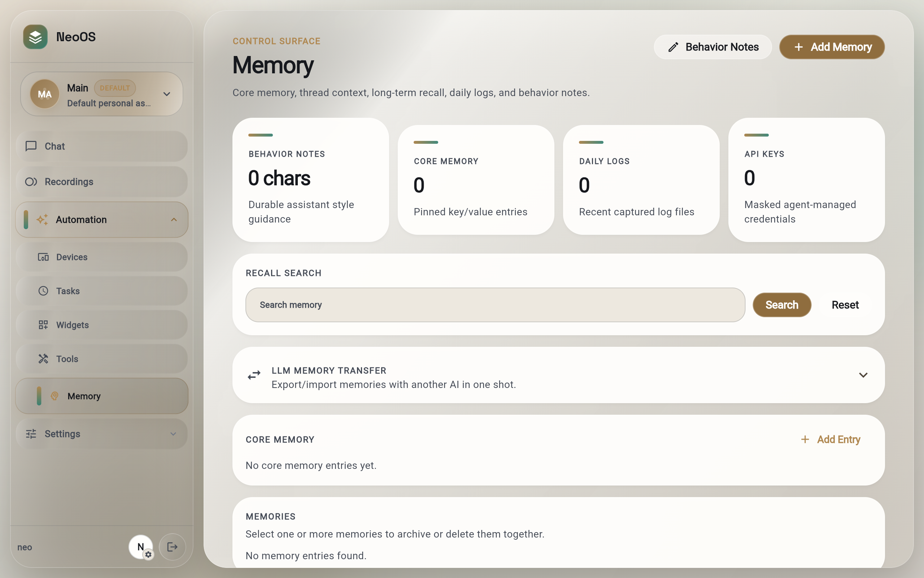Click 'No memory entries found.' text

306,556
